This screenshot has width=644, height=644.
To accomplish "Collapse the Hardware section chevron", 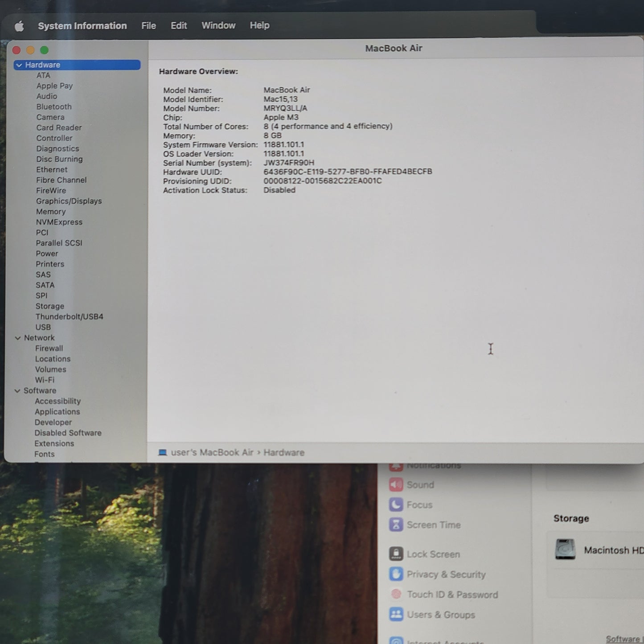I will click(x=19, y=65).
